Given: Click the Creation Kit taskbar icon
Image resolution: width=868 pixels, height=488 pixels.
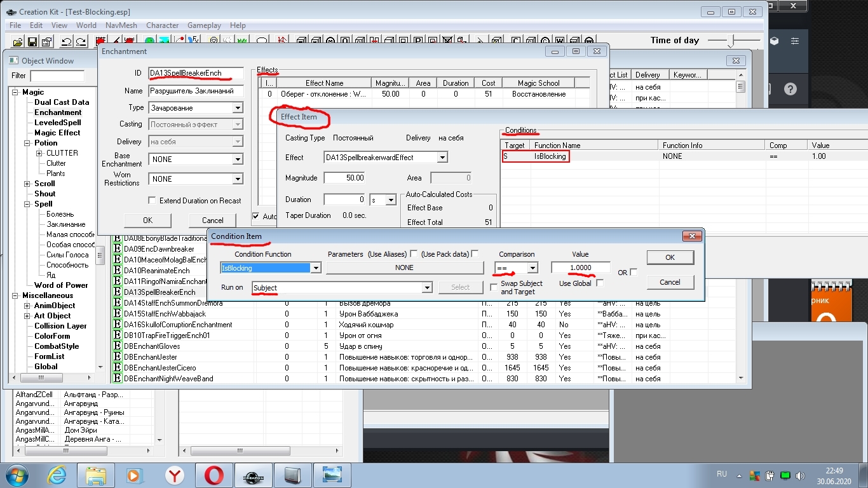Looking at the screenshot, I should coord(253,474).
